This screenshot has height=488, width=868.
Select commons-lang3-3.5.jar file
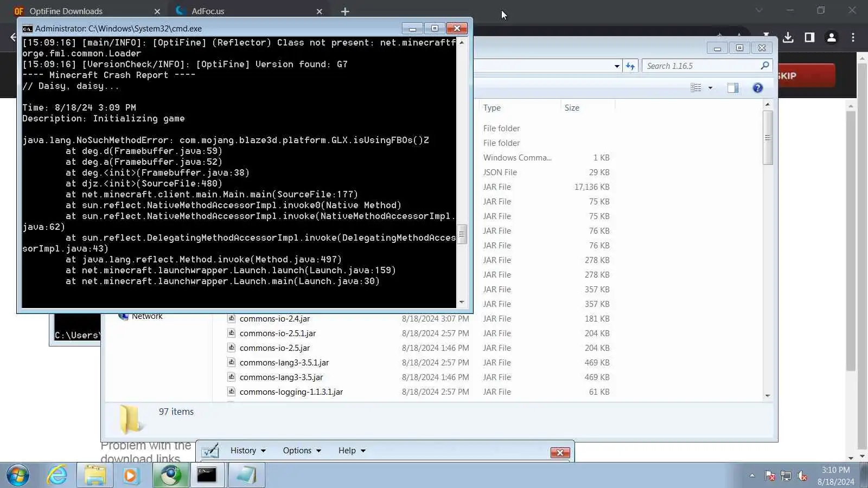pyautogui.click(x=281, y=377)
